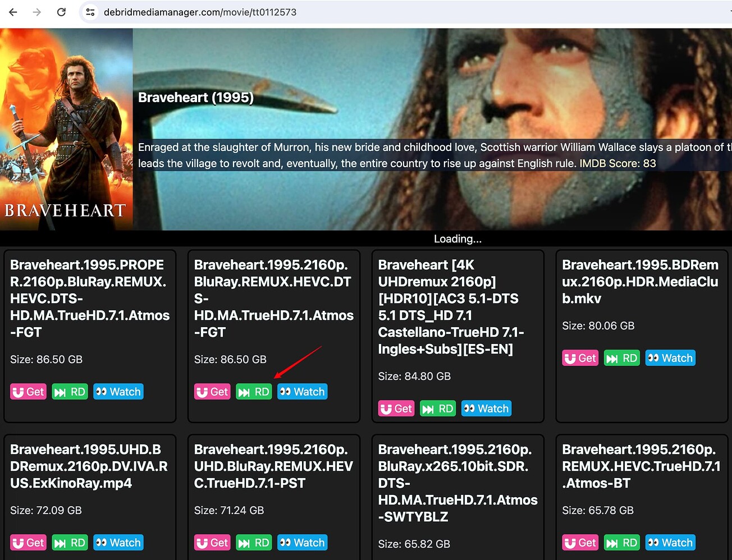Watch the Braveheart PROPER REMUX FGT release

(118, 392)
